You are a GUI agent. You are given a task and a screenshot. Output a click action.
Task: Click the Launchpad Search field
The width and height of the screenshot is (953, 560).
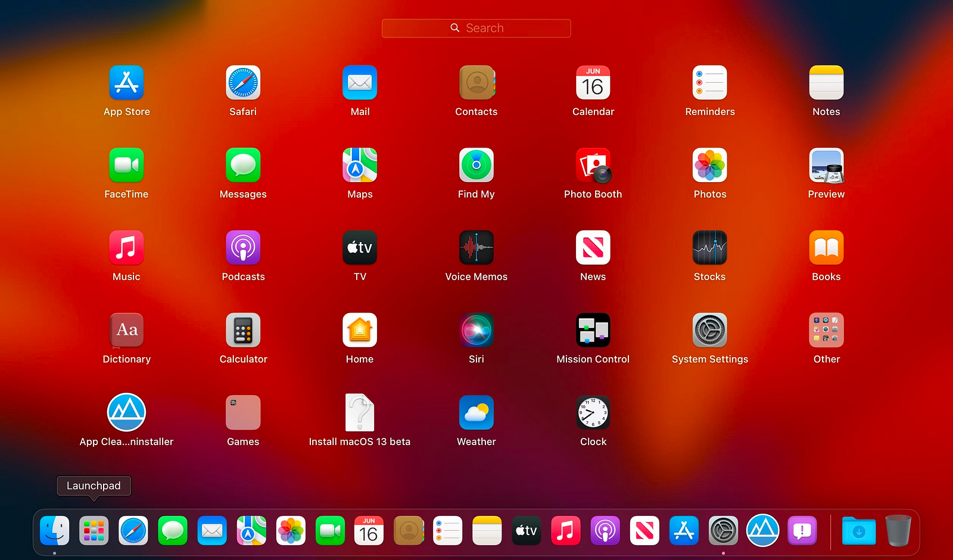476,28
